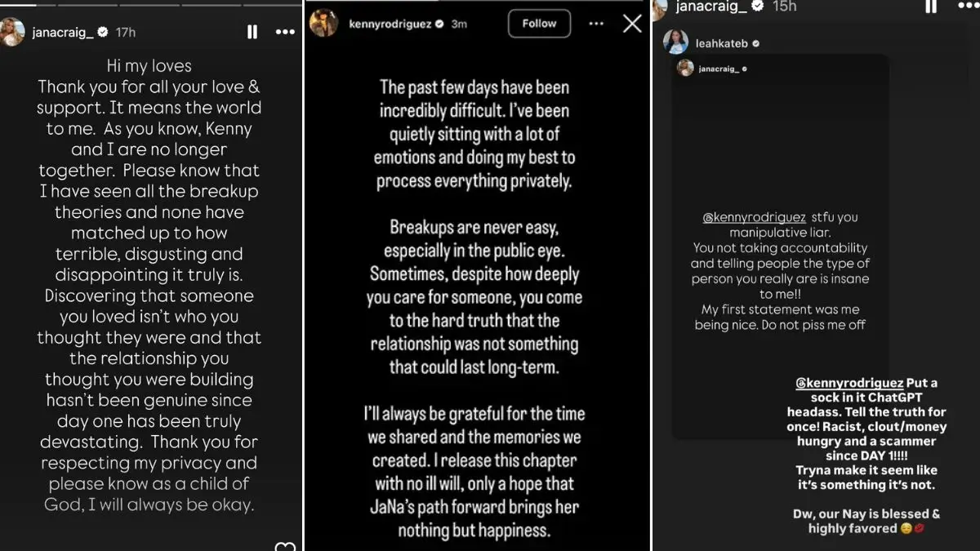Open the kennyrodriguez username in story header
The width and height of the screenshot is (980, 551).
(390, 24)
